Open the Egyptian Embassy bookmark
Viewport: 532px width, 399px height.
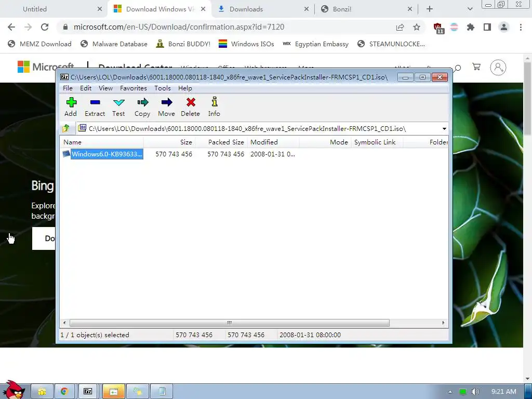tap(315, 44)
